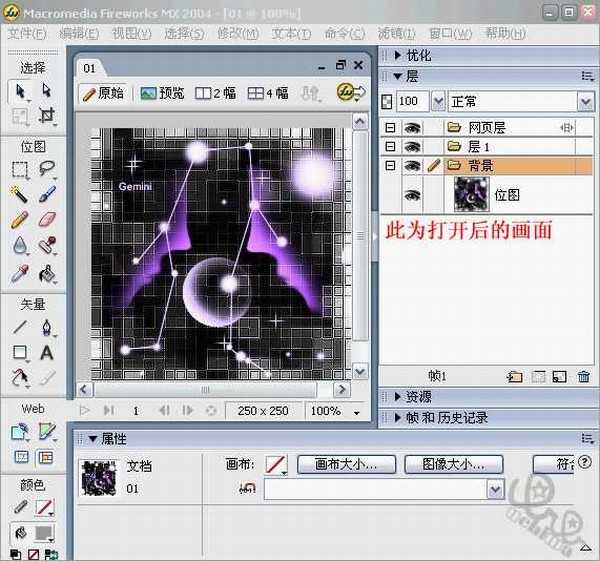This screenshot has height=561, width=600.
Task: Choose the Eraser tool
Action: point(46,219)
